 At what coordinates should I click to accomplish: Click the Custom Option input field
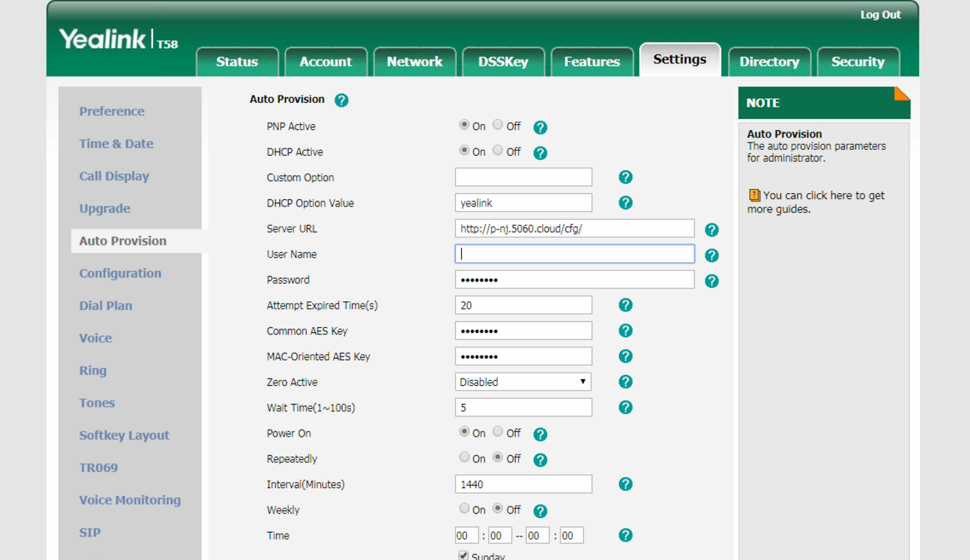[524, 177]
